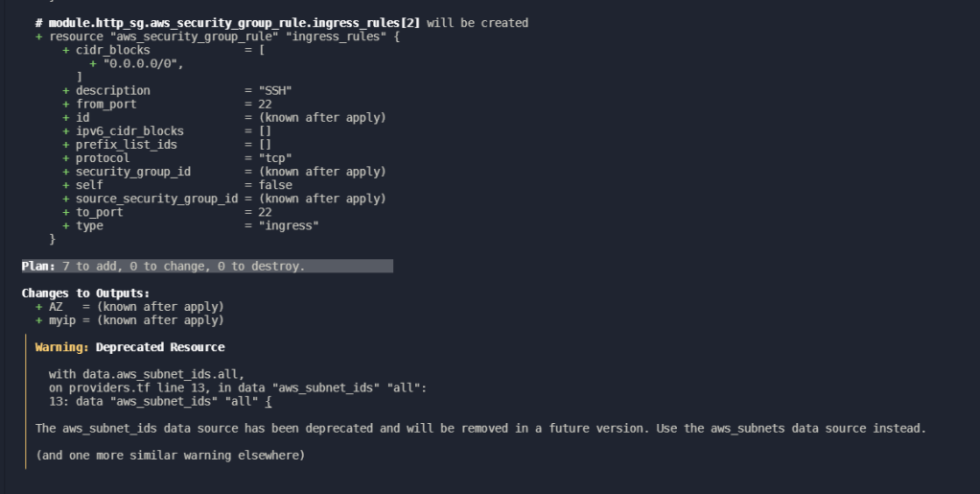
Task: Click the source_security_group_id attribute
Action: tap(156, 199)
